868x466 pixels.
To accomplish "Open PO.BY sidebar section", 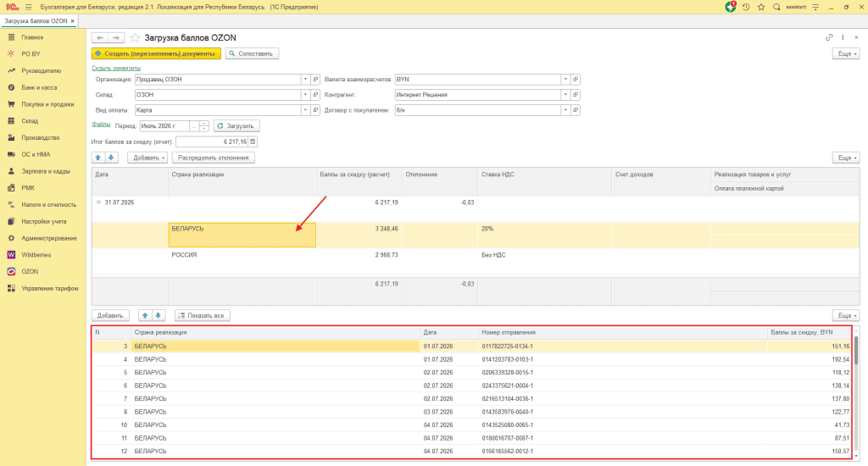I will tap(31, 53).
